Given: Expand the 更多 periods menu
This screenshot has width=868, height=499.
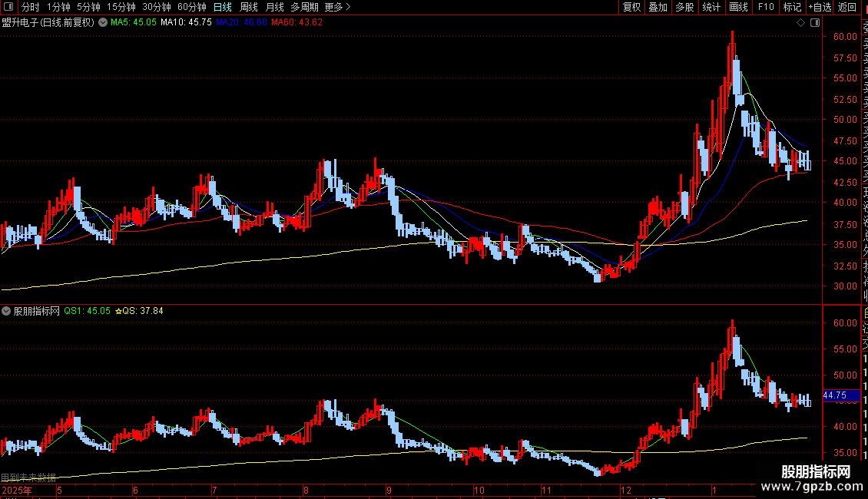Looking at the screenshot, I should [338, 7].
